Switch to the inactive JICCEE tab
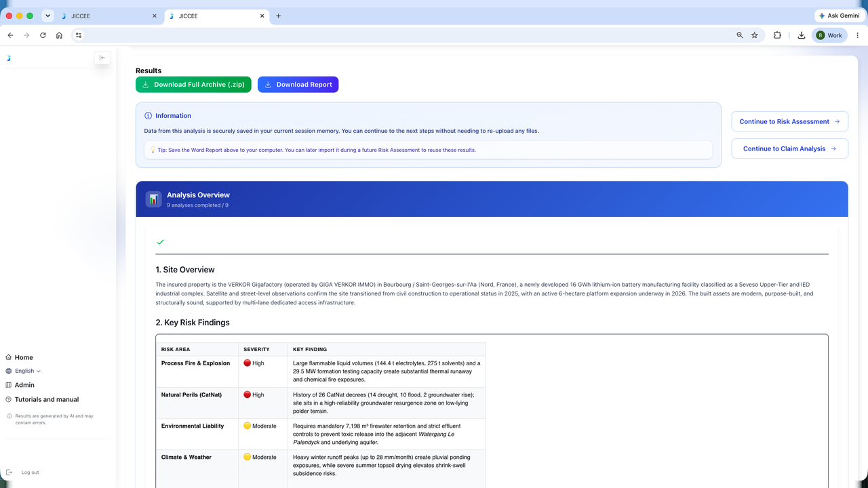The image size is (868, 488). (x=108, y=16)
